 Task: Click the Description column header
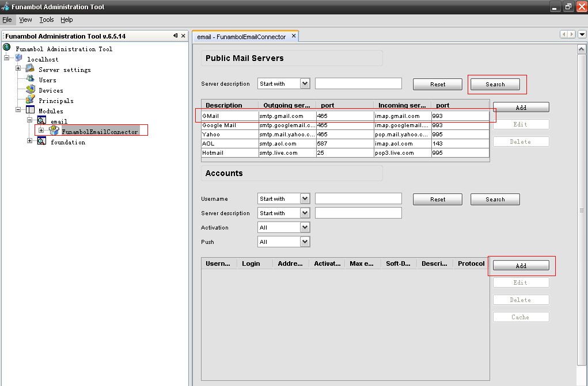[230, 105]
